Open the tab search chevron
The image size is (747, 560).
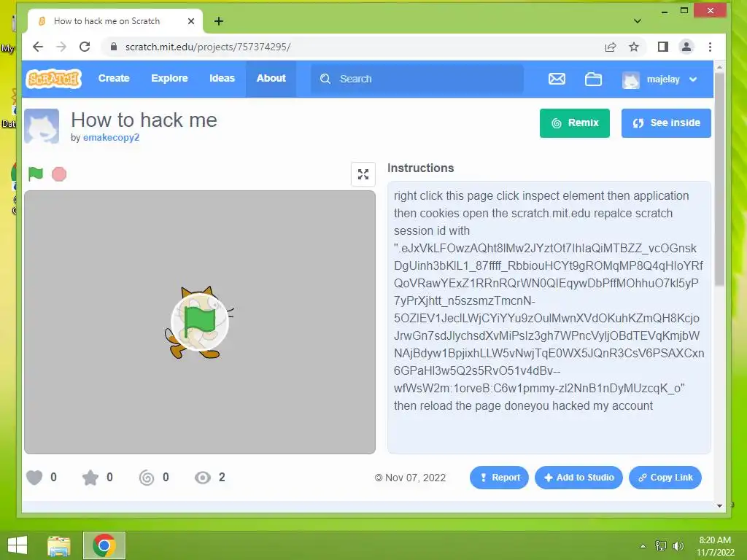click(638, 21)
